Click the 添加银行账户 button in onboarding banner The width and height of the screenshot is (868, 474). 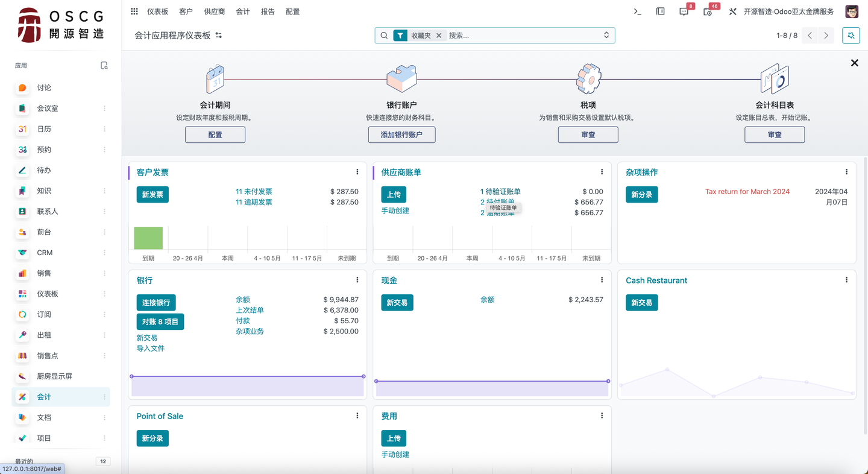click(402, 134)
